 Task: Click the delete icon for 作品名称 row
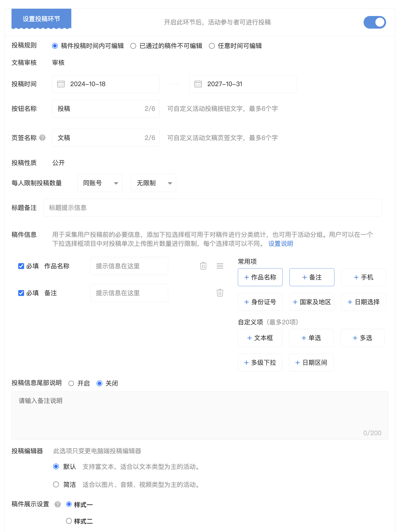point(203,266)
